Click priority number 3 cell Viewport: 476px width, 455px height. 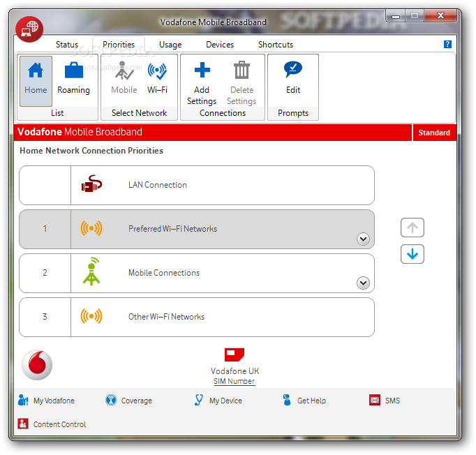click(45, 317)
